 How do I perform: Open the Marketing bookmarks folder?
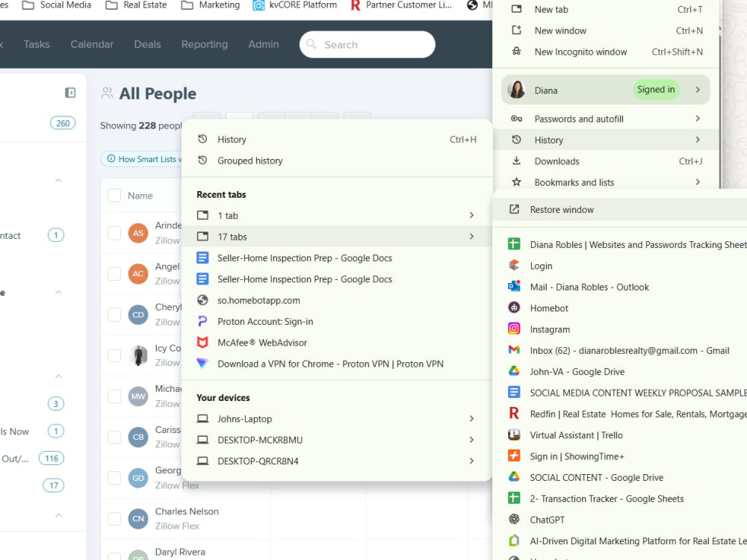point(211,5)
